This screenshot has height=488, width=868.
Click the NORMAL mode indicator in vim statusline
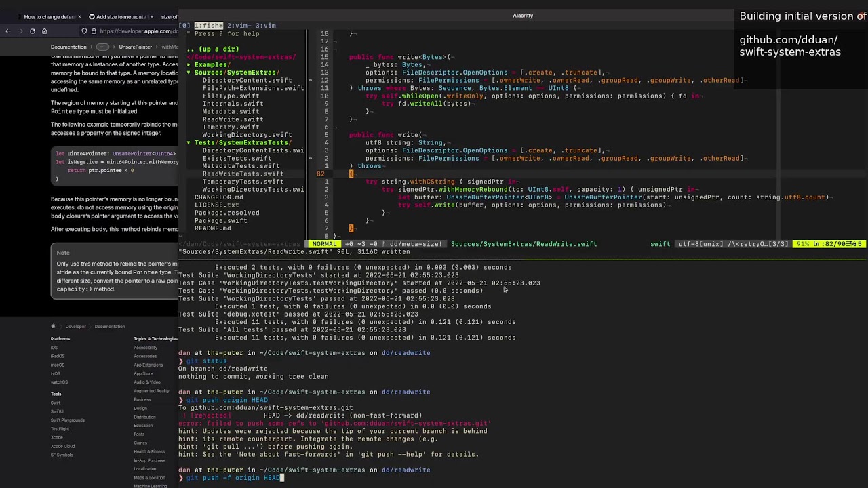(x=324, y=244)
